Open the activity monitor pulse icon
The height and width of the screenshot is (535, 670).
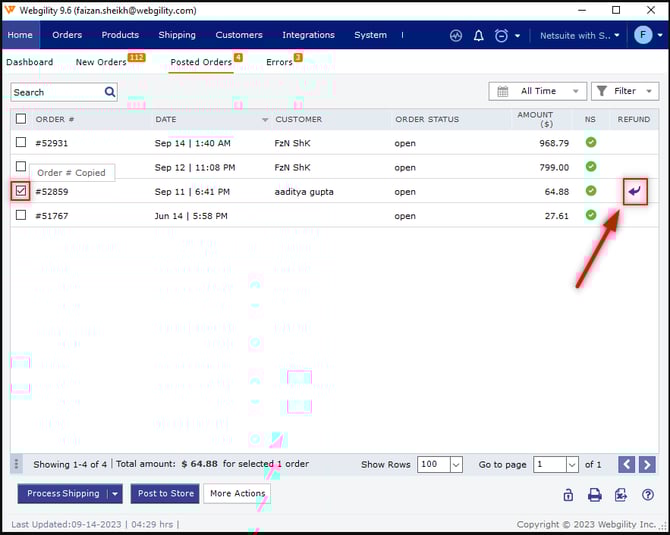coord(456,35)
